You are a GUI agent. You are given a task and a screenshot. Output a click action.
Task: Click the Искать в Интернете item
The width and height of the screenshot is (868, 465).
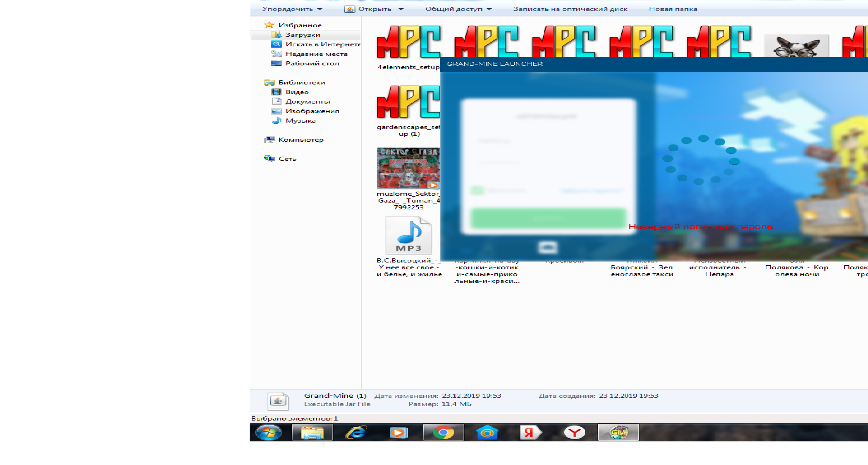tap(323, 44)
